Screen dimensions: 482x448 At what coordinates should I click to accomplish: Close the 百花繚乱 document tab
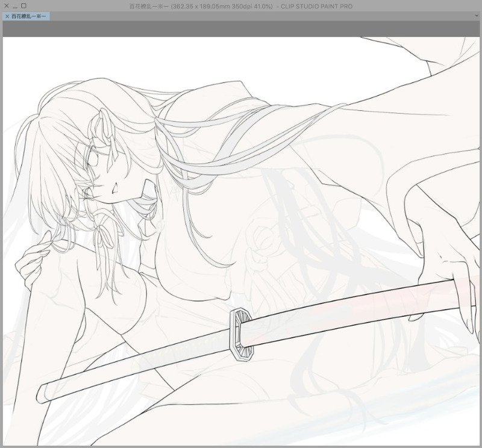pyautogui.click(x=7, y=16)
